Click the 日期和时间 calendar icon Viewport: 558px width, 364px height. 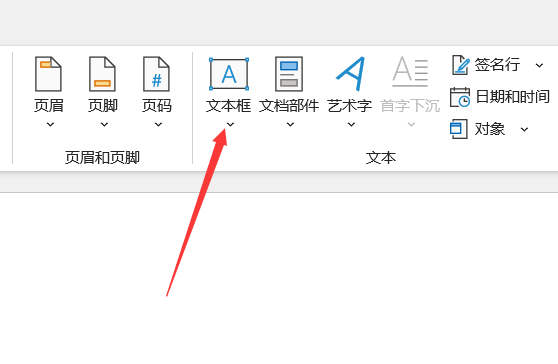pyautogui.click(x=460, y=97)
